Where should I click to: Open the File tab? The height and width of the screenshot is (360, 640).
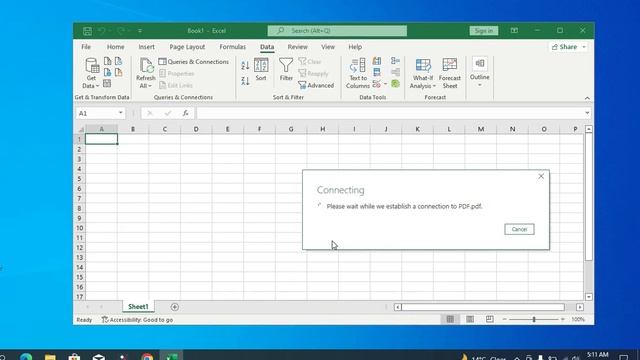click(86, 47)
